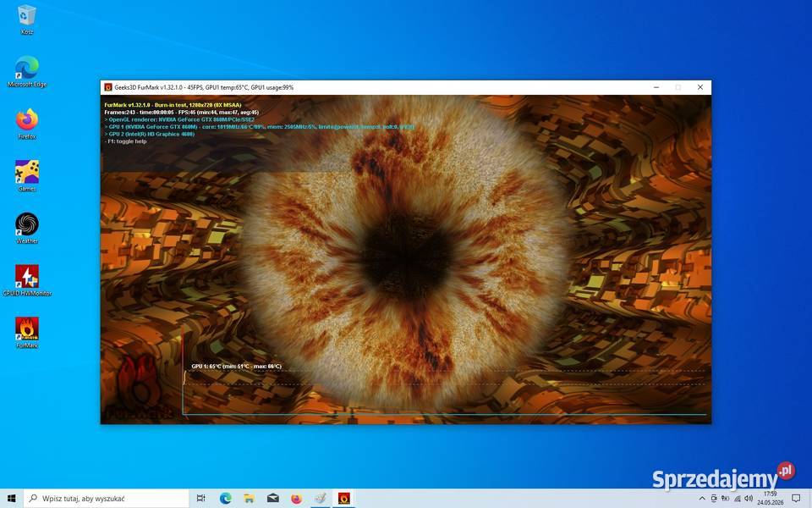Open the notification center icon
Viewport: 812px width, 508px height.
pos(796,498)
